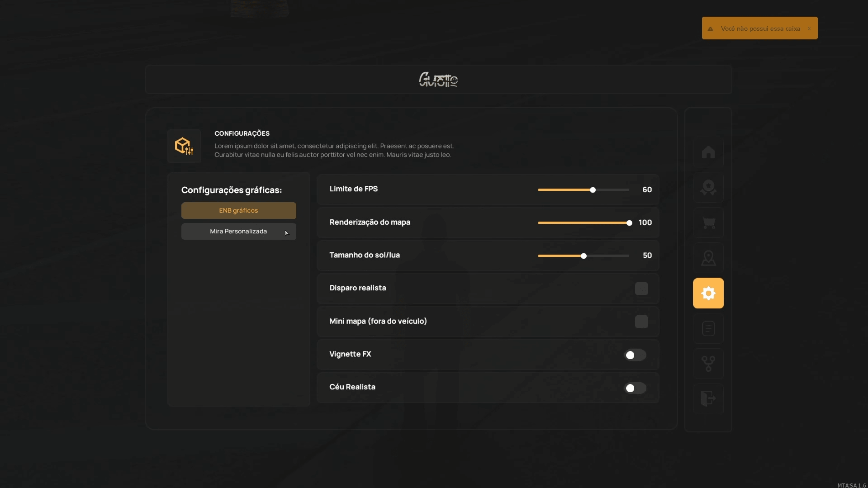Select the home icon in the sidebar
The image size is (868, 488).
pyautogui.click(x=708, y=152)
